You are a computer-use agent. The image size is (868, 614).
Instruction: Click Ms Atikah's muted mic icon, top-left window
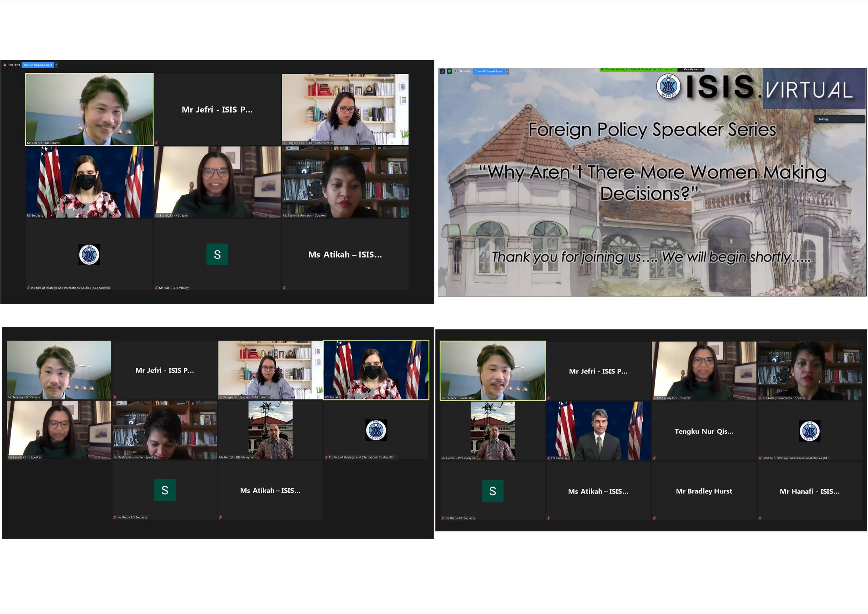[x=284, y=288]
